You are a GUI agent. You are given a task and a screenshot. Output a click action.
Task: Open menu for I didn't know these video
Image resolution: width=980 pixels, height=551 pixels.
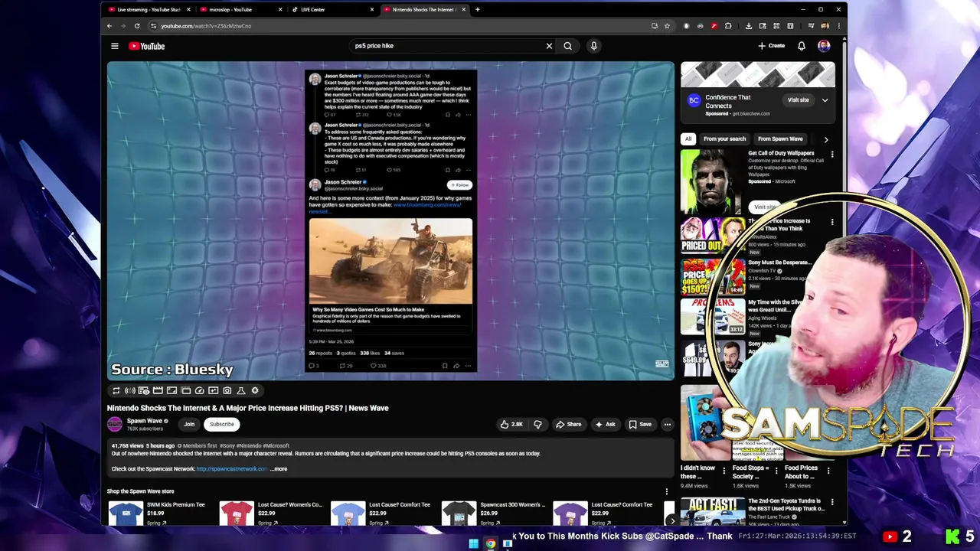click(x=724, y=471)
